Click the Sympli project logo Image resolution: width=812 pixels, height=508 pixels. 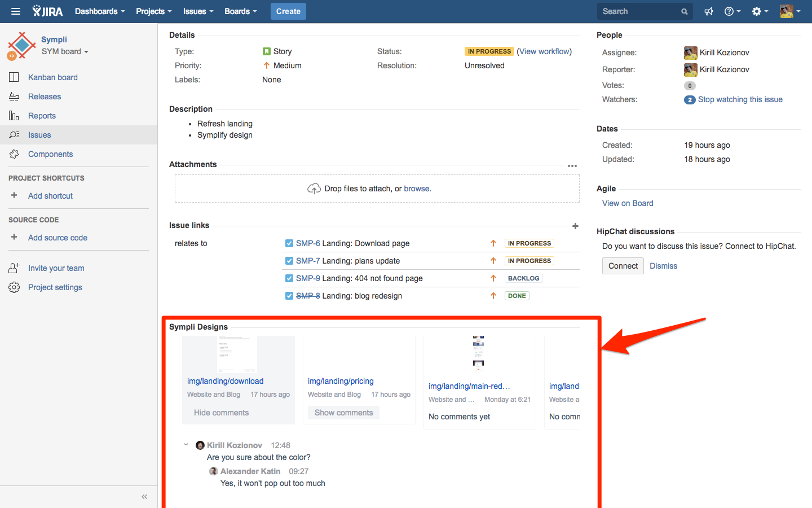[x=21, y=46]
